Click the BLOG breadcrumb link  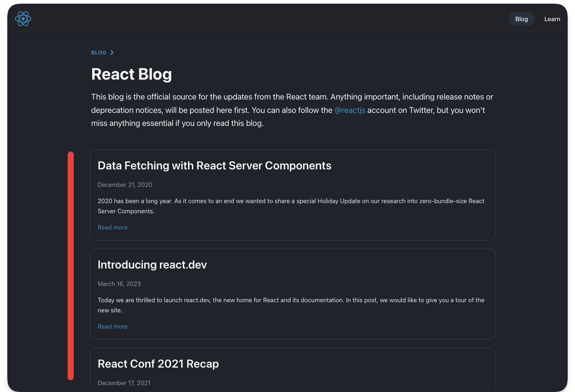pos(98,52)
